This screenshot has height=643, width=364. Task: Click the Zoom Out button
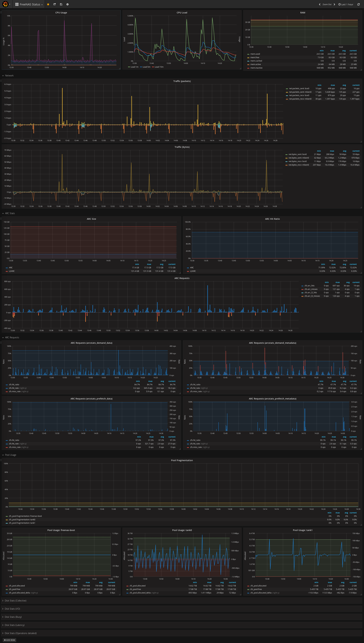tap(327, 4)
